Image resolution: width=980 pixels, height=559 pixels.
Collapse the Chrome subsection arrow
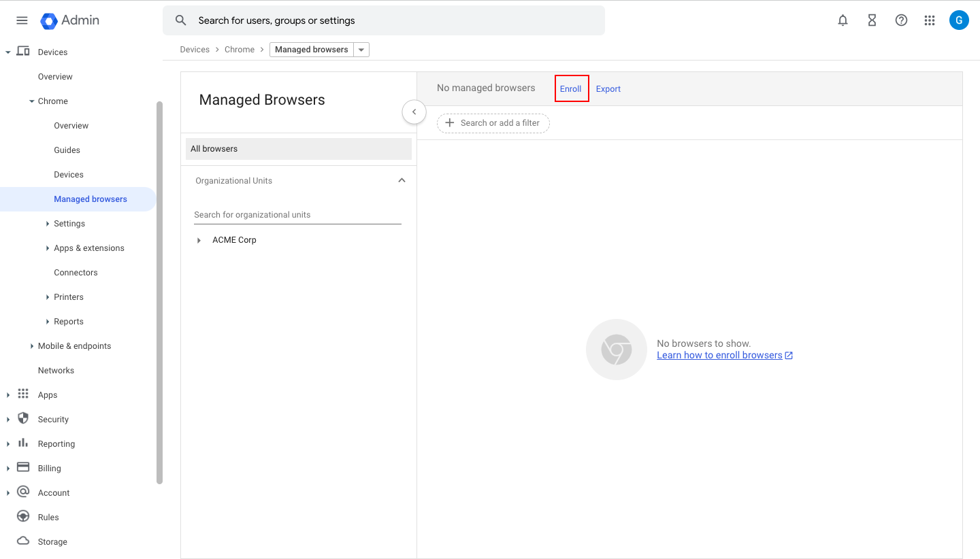click(x=31, y=101)
